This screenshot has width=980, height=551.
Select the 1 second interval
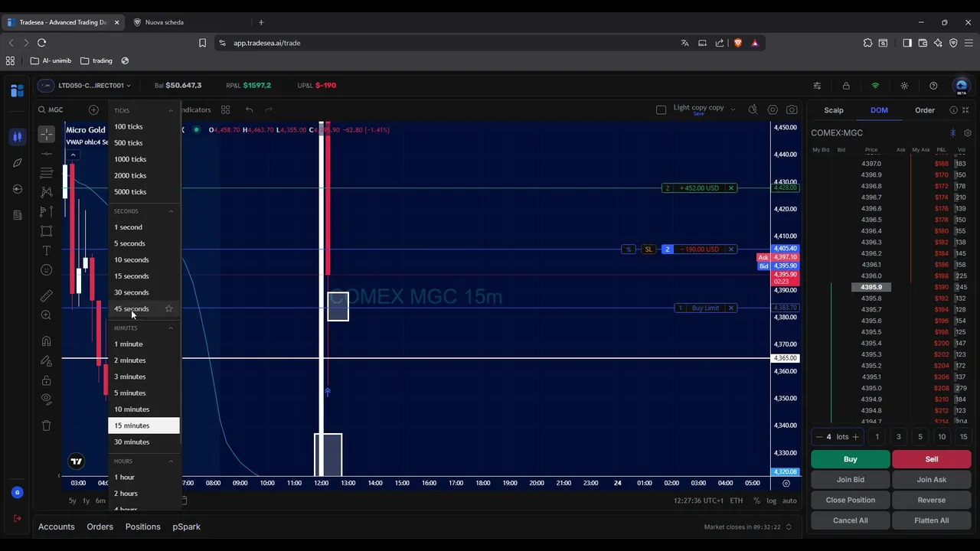(x=144, y=227)
